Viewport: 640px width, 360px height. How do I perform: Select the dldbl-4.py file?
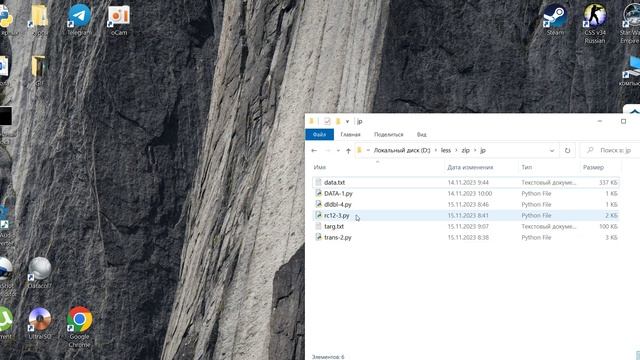coord(338,204)
